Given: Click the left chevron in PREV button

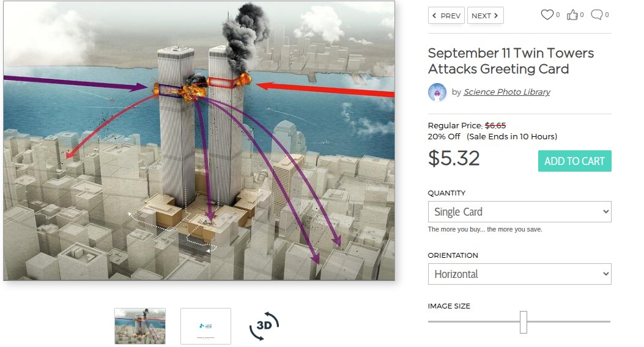Looking at the screenshot, I should pyautogui.click(x=435, y=16).
